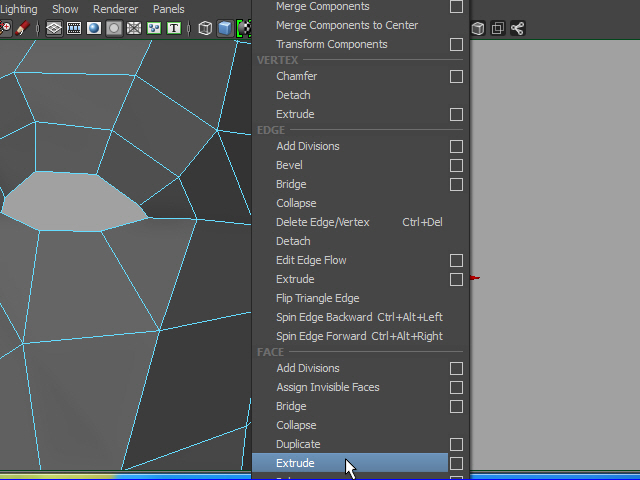640x480 pixels.
Task: Toggle the viewport Grid icon
Action: (x=54, y=28)
